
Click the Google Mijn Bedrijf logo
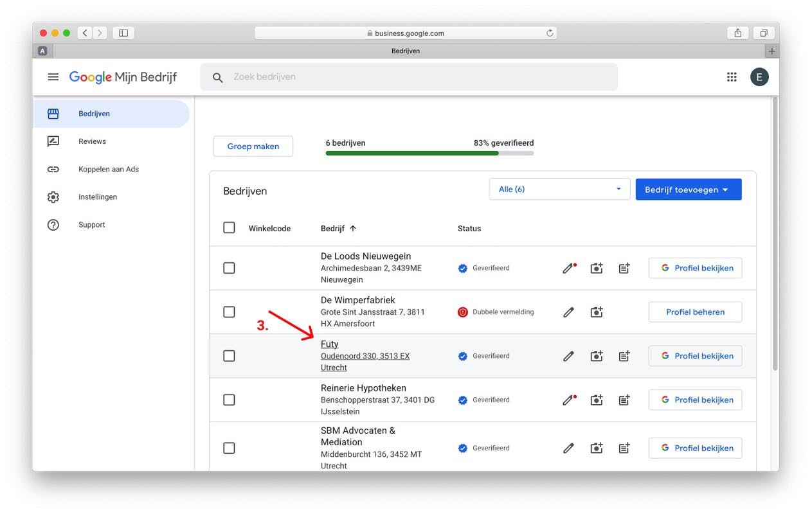[x=123, y=77]
